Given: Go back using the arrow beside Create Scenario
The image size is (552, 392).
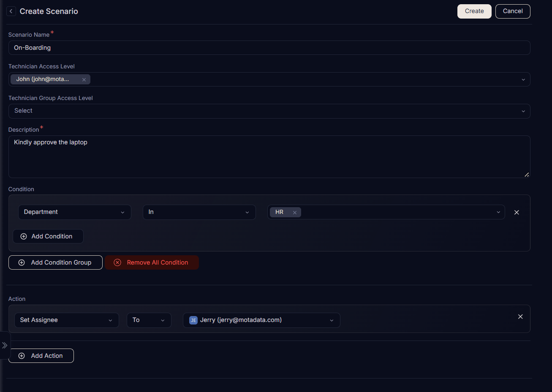Looking at the screenshot, I should [11, 11].
